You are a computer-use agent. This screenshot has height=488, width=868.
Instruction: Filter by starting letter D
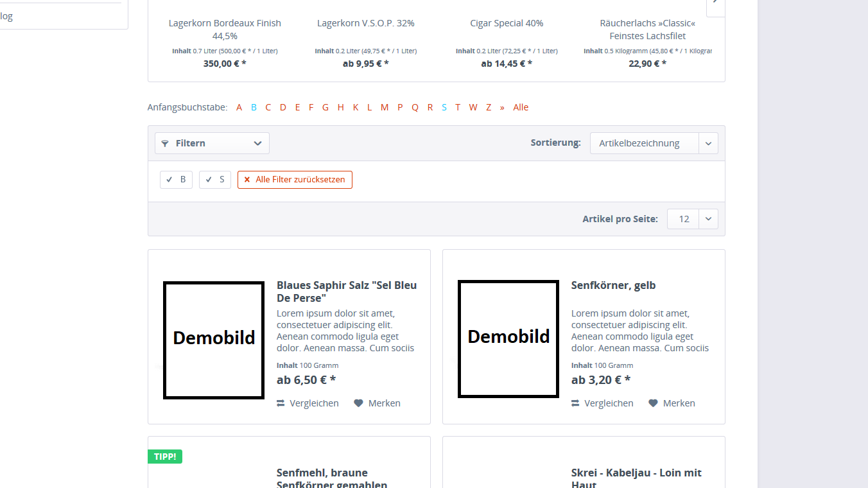[x=283, y=107]
